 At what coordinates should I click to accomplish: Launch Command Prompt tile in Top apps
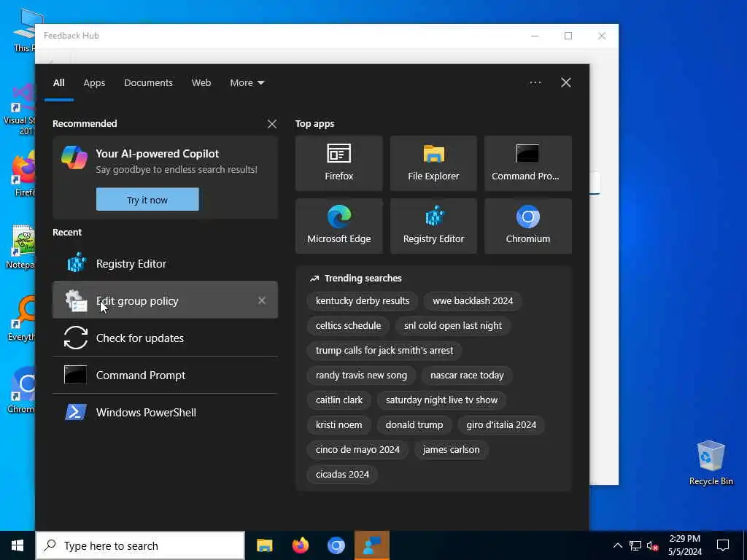pos(528,163)
